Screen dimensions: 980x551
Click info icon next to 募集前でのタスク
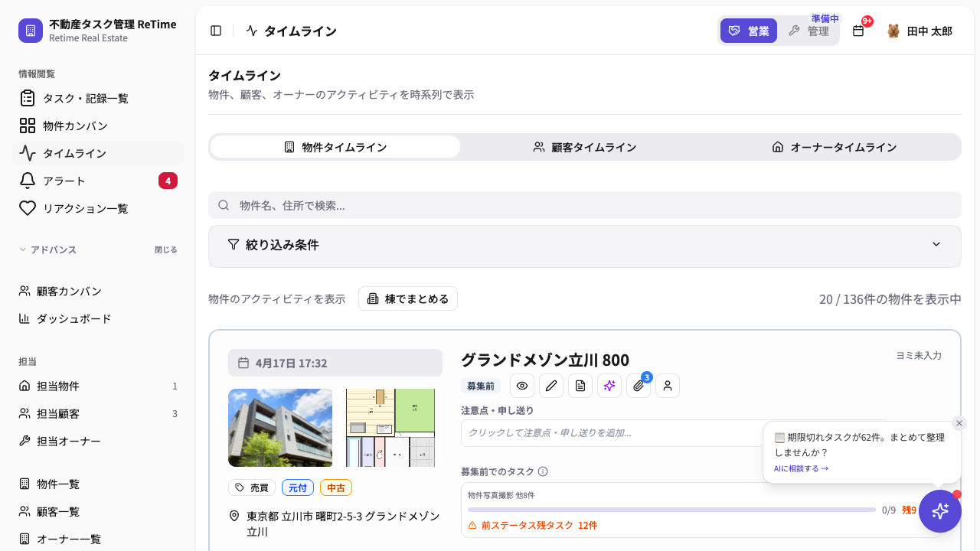coord(543,471)
